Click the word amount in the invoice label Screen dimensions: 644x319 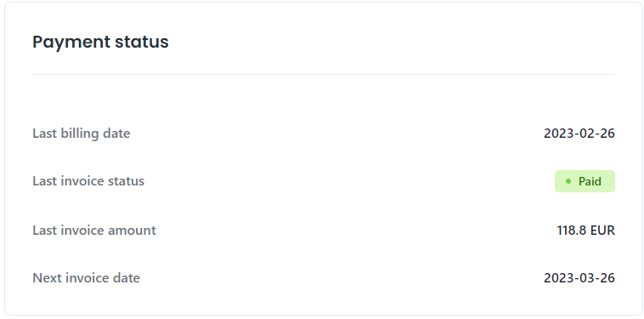pyautogui.click(x=132, y=231)
